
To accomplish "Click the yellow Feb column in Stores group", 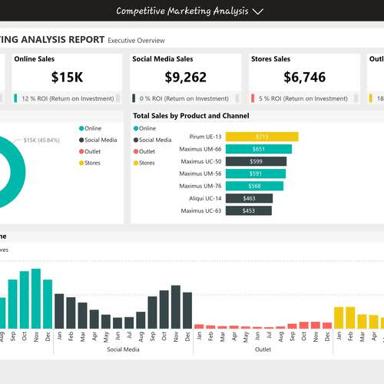I will (x=350, y=318).
